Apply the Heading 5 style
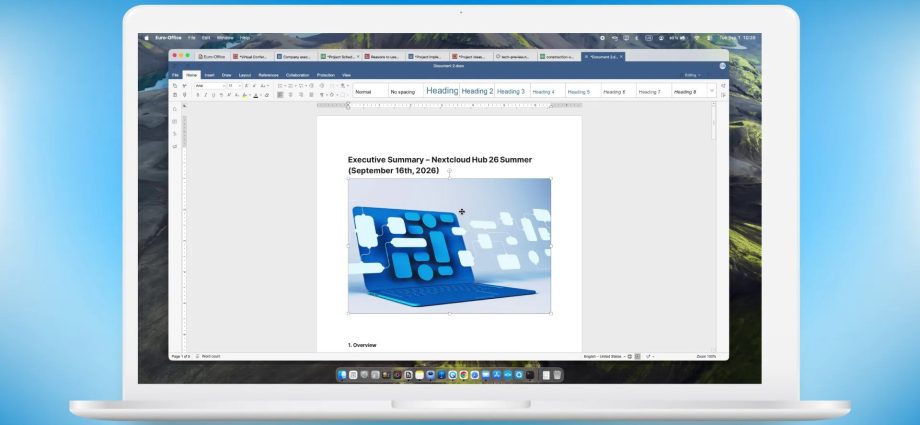The height and width of the screenshot is (425, 920). pos(583,92)
